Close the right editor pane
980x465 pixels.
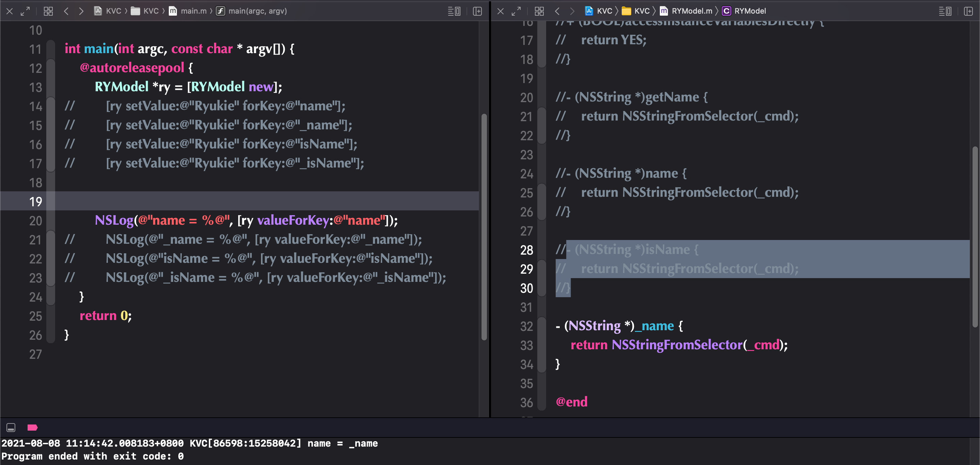[x=501, y=11]
